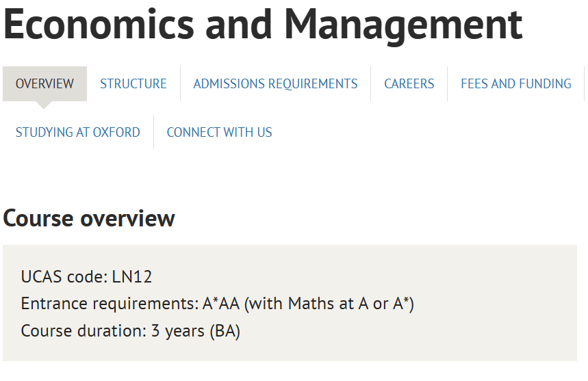Click the A*AA grade requirement

pos(221,304)
